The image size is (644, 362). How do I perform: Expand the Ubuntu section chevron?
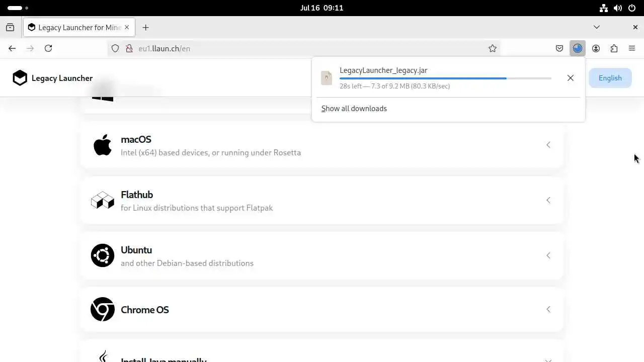[x=548, y=255]
